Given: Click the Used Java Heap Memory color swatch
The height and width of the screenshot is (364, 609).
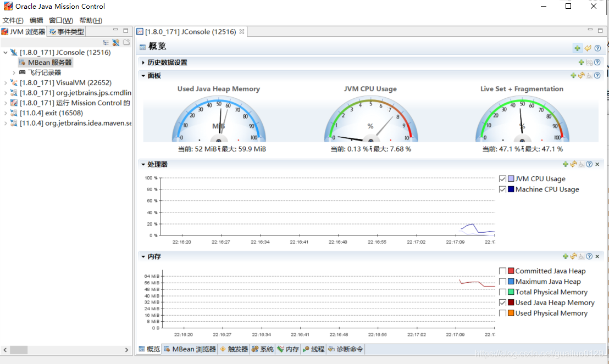Looking at the screenshot, I should click(511, 303).
